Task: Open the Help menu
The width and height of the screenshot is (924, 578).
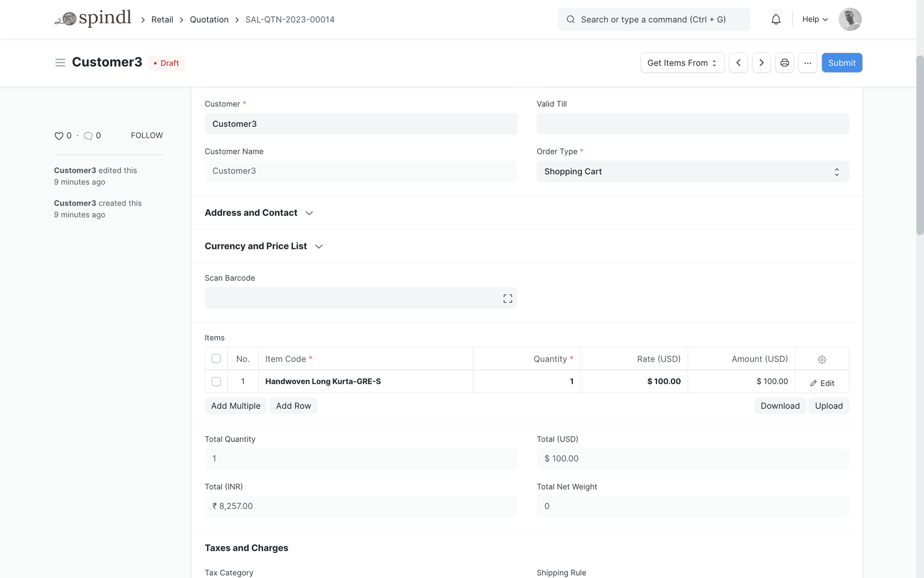Action: (x=814, y=19)
